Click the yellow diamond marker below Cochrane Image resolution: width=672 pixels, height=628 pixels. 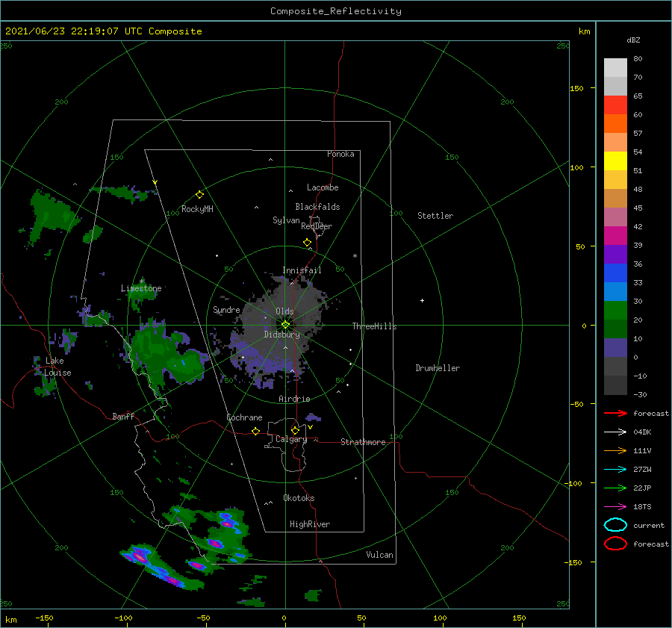click(x=255, y=431)
